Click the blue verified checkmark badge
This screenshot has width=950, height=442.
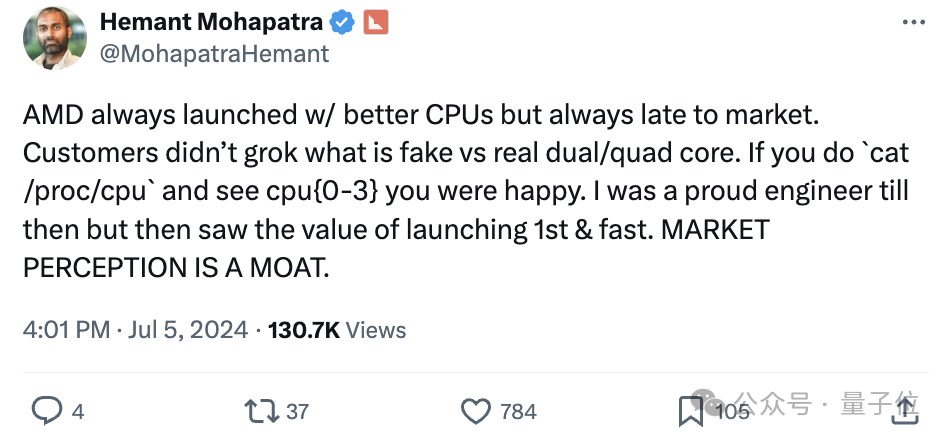[x=343, y=22]
